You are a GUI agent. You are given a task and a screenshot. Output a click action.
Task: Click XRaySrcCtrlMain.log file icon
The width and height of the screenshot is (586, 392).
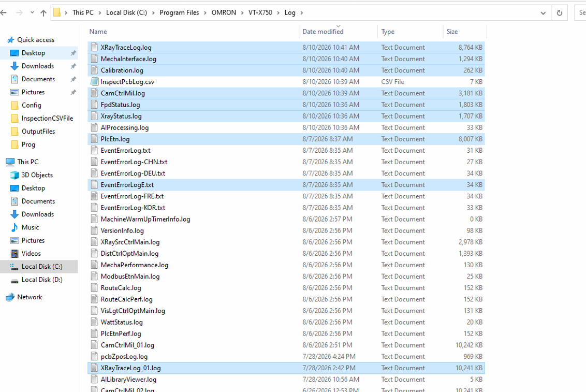pyautogui.click(x=94, y=242)
